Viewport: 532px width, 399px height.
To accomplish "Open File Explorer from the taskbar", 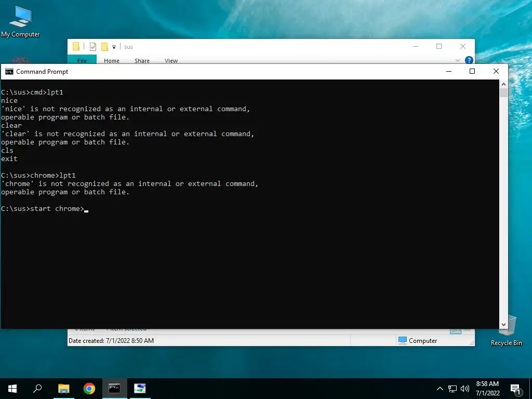I will (x=64, y=389).
